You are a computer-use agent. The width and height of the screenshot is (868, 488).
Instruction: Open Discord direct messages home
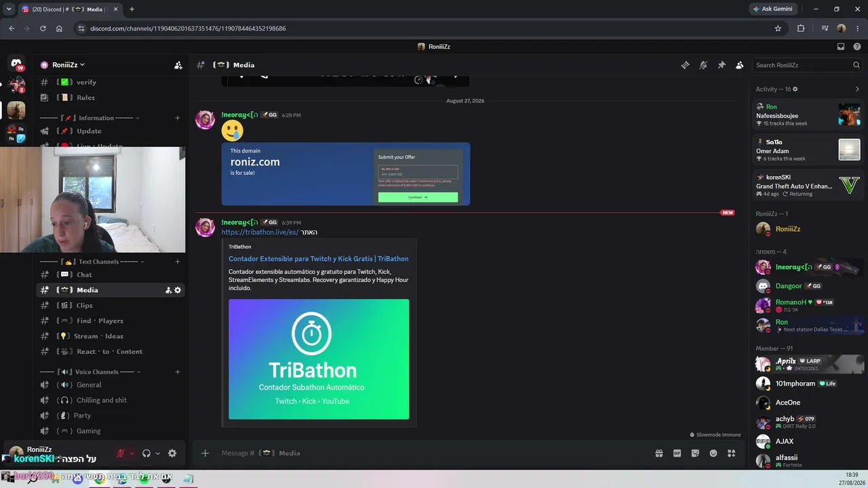click(16, 64)
